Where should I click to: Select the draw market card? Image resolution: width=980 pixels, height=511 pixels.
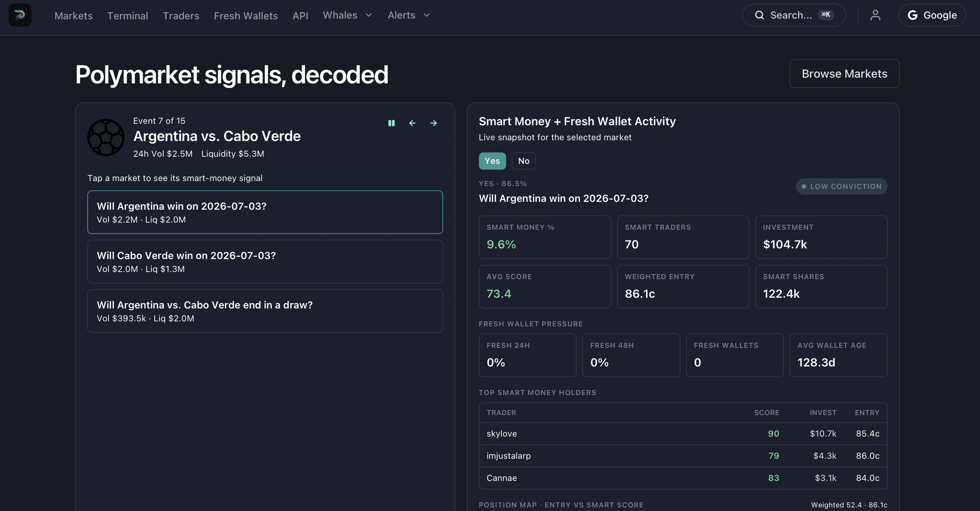[x=265, y=311]
